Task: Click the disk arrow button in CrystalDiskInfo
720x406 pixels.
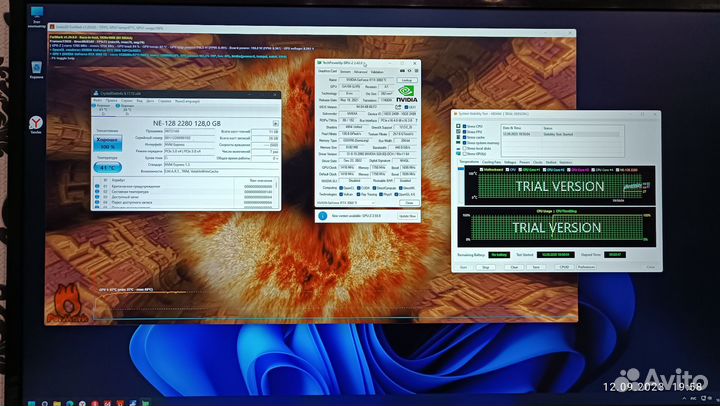Action: (x=276, y=124)
